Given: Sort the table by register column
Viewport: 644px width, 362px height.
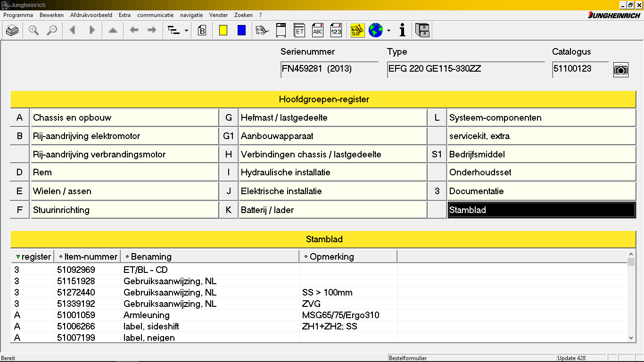Looking at the screenshot, I should pos(33,257).
